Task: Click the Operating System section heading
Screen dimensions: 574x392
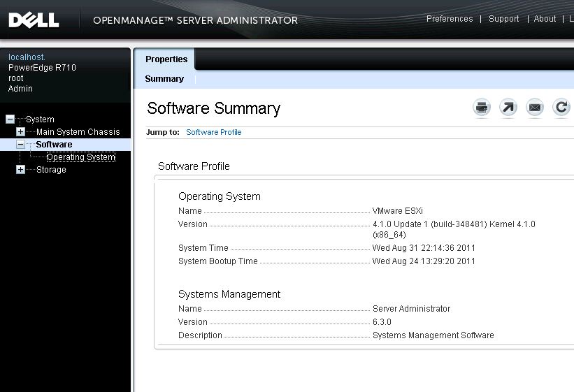Action: point(220,196)
